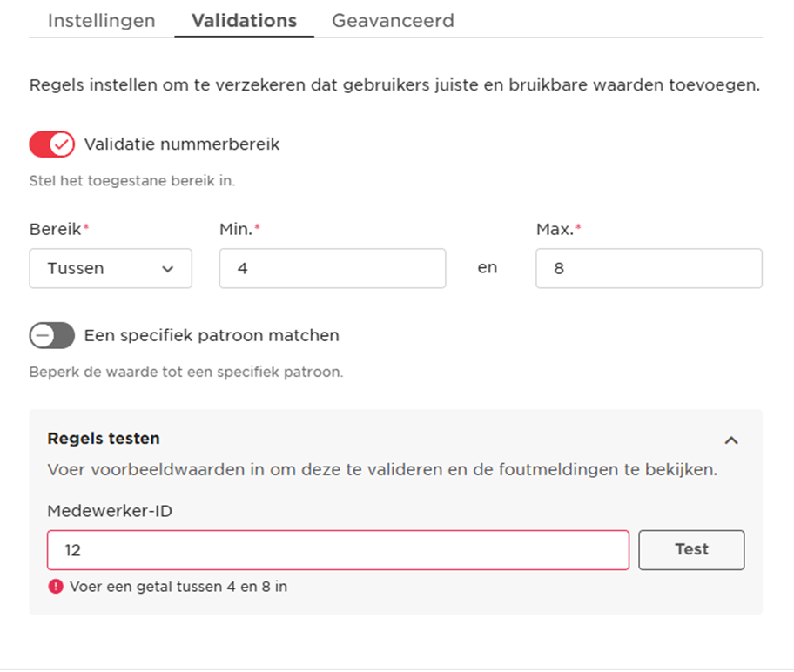
Task: Click the Validatie nummerbereik label text
Action: [x=182, y=144]
